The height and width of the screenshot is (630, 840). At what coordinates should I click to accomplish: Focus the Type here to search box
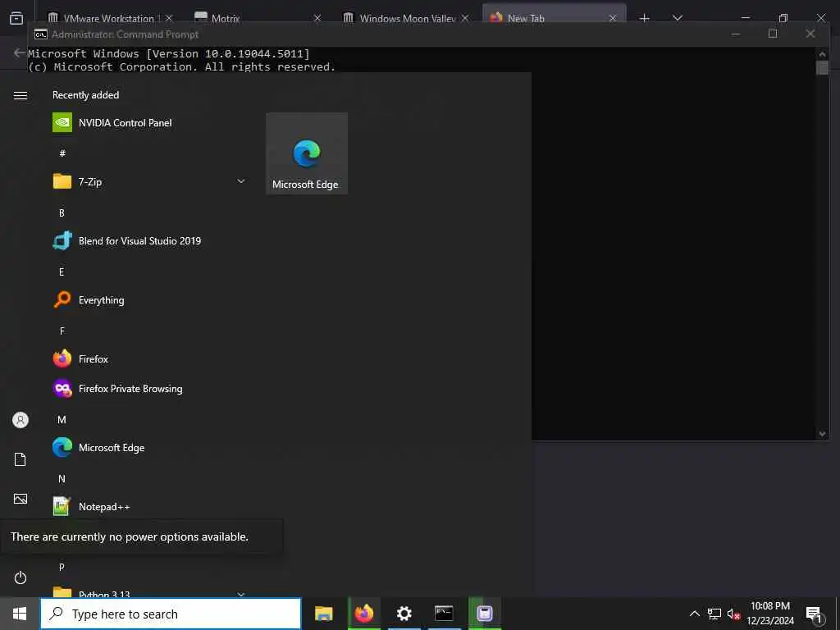tap(171, 614)
